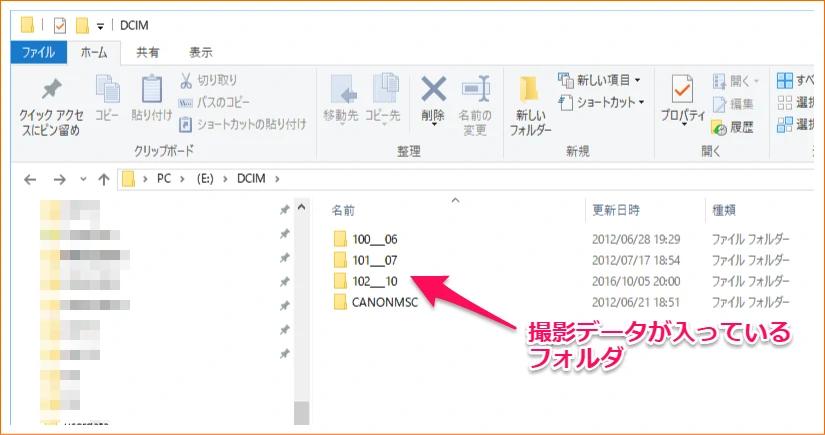Screen dimensions: 825x435
Task: Click date 2012/06/21 18:51 cell
Action: (636, 302)
